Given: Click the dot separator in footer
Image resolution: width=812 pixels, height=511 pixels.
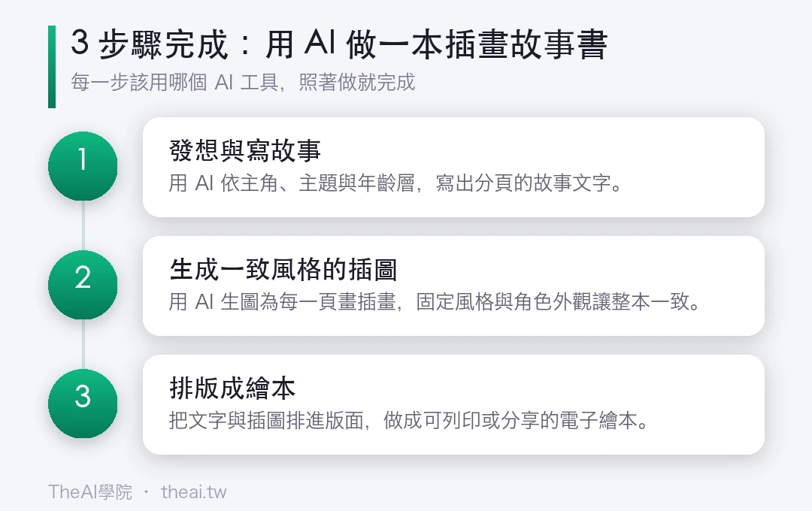Looking at the screenshot, I should point(147,491).
